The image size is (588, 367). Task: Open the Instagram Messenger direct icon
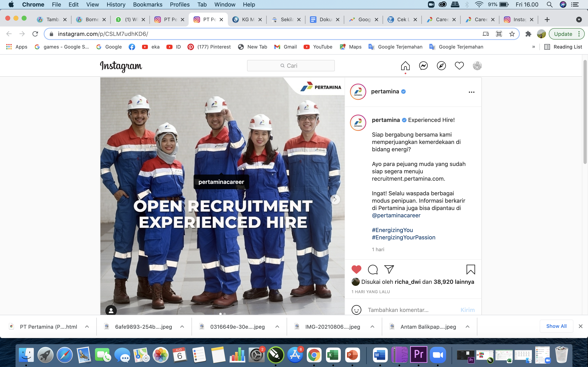click(x=423, y=66)
